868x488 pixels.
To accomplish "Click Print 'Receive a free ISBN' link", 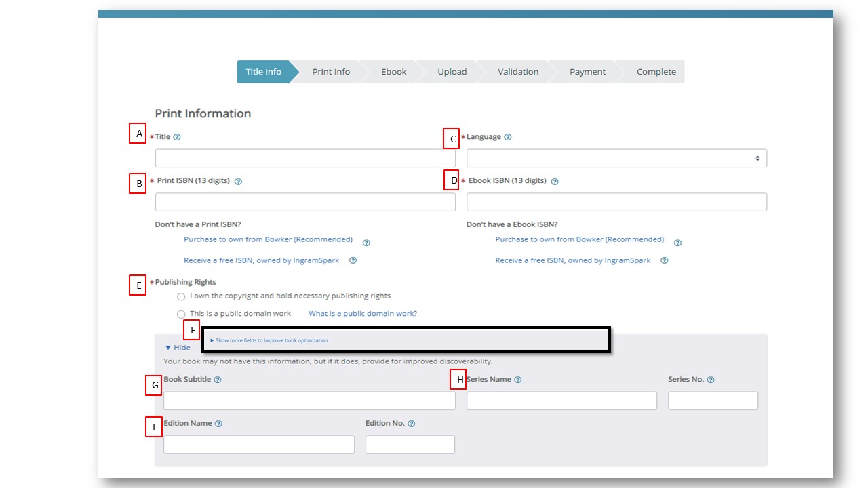I will 261,260.
